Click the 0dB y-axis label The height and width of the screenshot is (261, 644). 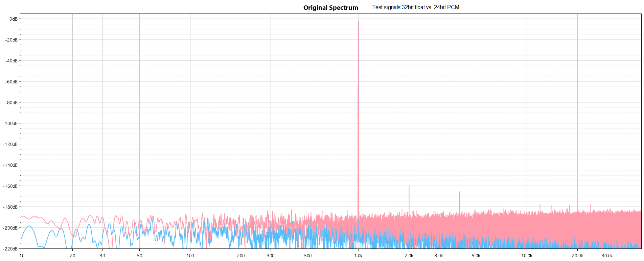[14, 19]
